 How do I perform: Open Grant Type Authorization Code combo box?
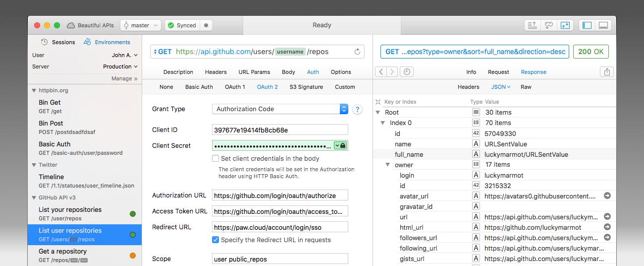[x=280, y=109]
